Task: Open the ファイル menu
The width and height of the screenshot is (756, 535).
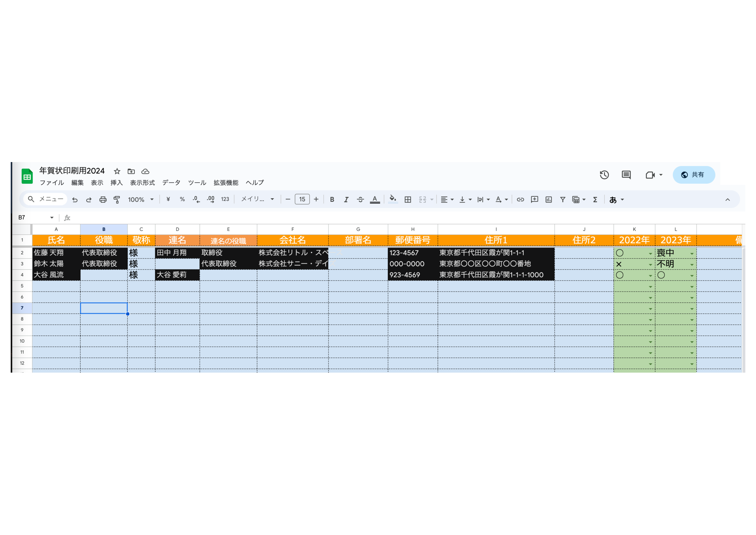Action: [x=52, y=183]
